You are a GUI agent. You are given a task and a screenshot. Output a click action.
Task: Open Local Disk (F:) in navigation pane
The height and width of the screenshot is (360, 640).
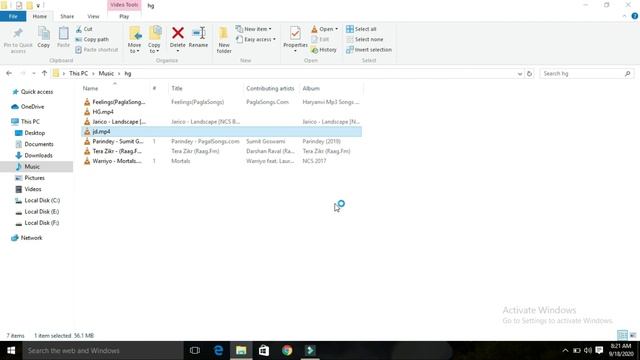click(x=37, y=223)
